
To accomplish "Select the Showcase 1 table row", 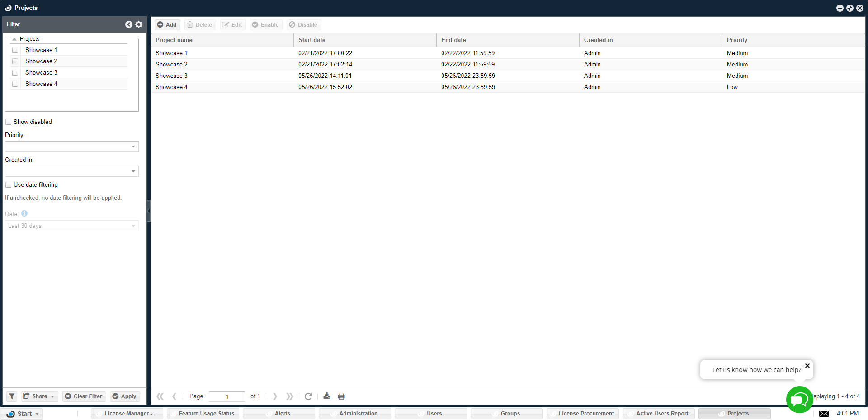I will 508,53.
